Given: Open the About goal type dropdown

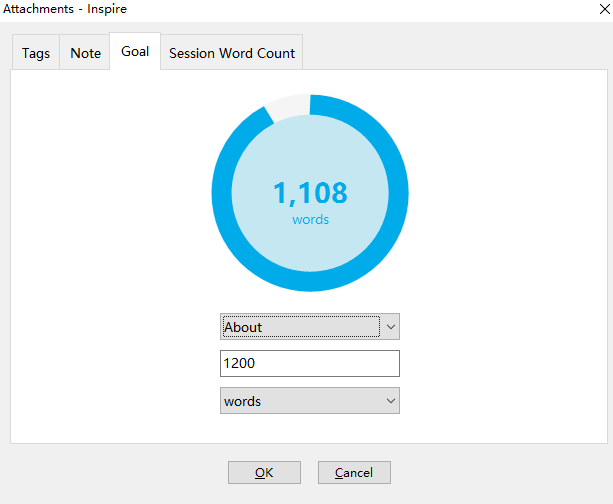Looking at the screenshot, I should pos(310,326).
